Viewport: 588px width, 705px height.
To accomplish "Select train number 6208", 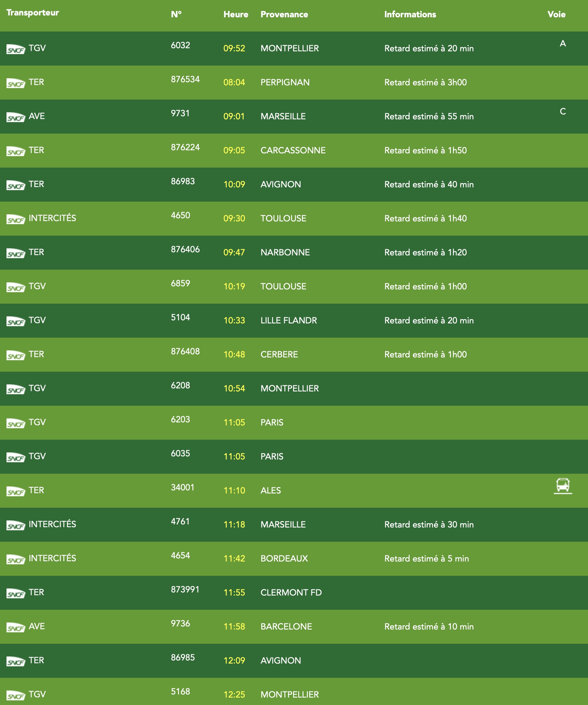I will pyautogui.click(x=181, y=385).
